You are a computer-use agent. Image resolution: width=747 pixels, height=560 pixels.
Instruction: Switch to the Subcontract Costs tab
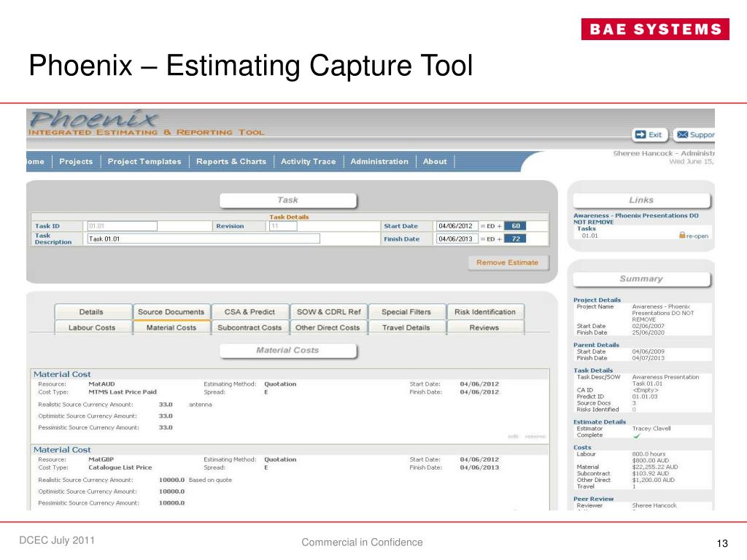point(249,327)
